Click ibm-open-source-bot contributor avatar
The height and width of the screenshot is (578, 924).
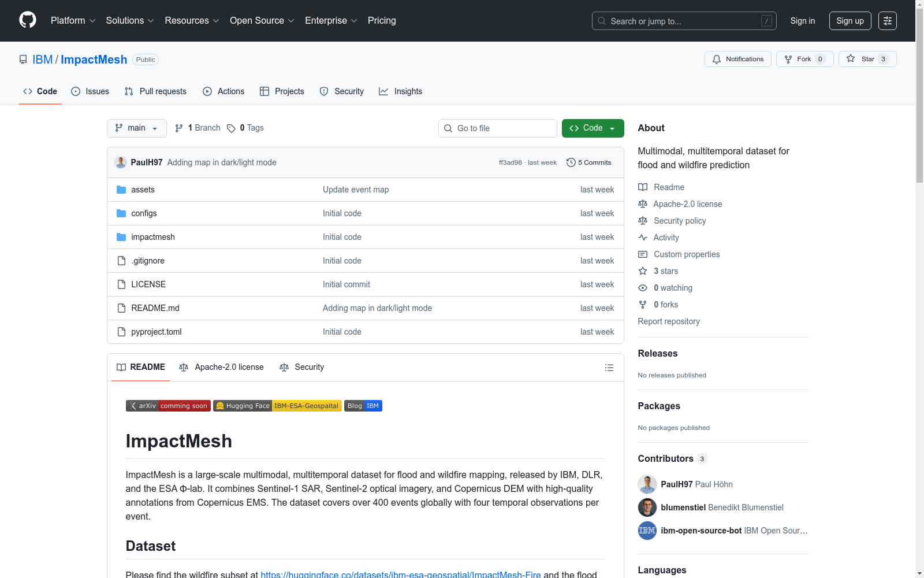pyautogui.click(x=647, y=531)
